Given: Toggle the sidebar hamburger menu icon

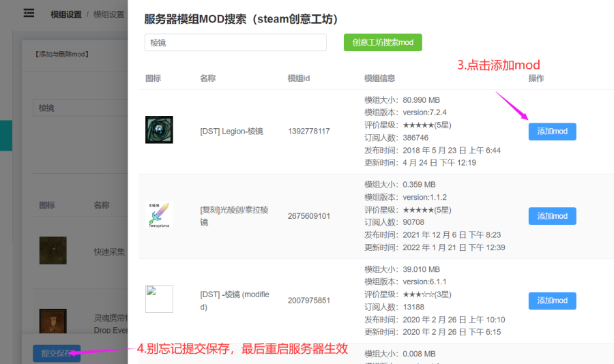Looking at the screenshot, I should tap(29, 14).
